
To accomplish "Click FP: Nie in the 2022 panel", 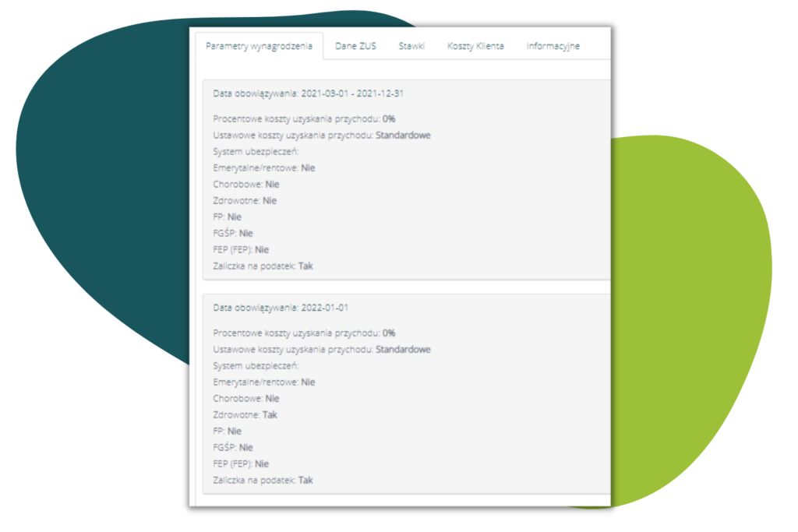I will (x=227, y=432).
